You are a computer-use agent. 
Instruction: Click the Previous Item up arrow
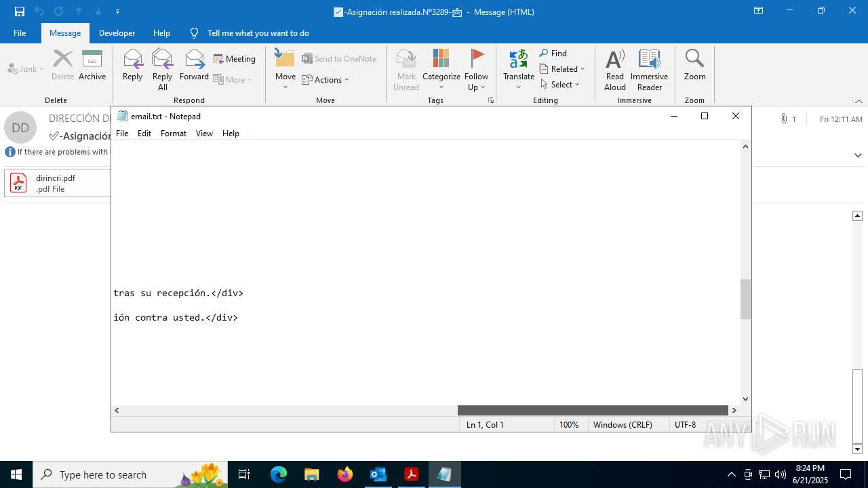pyautogui.click(x=79, y=12)
